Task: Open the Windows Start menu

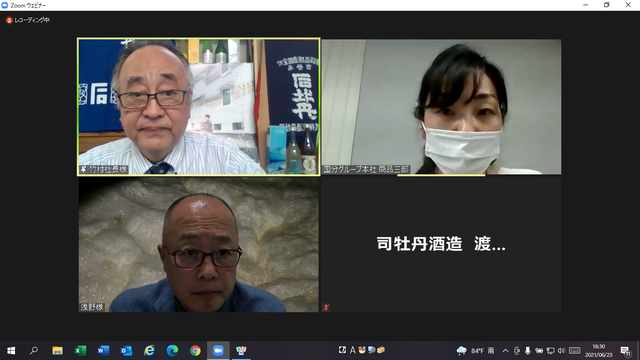Action: [x=11, y=350]
